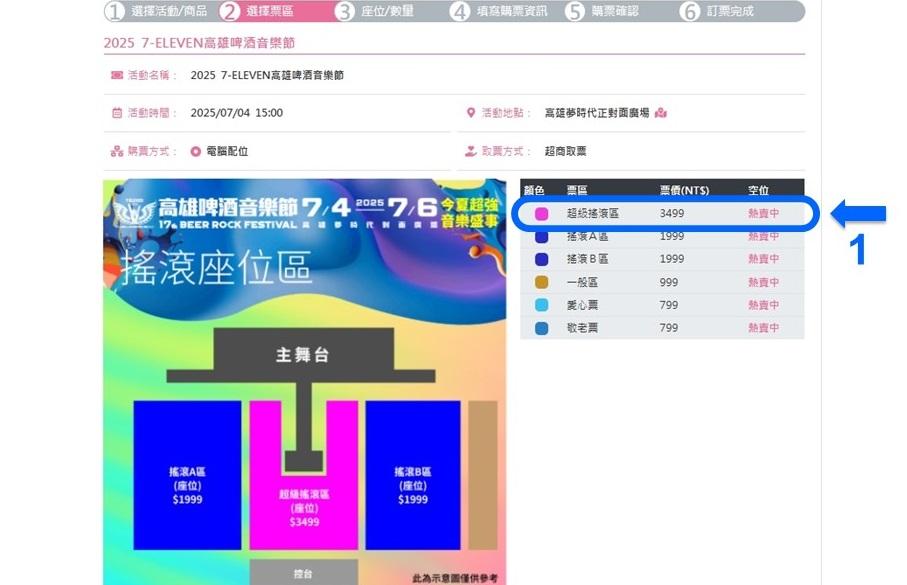Click the festival banner title on seat map
The height and width of the screenshot is (585, 907).
point(228,207)
